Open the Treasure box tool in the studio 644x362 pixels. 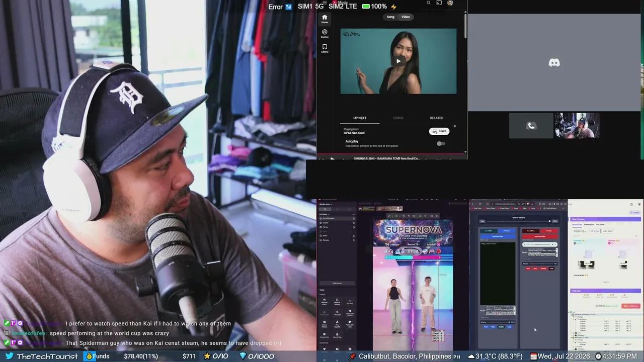tap(325, 335)
